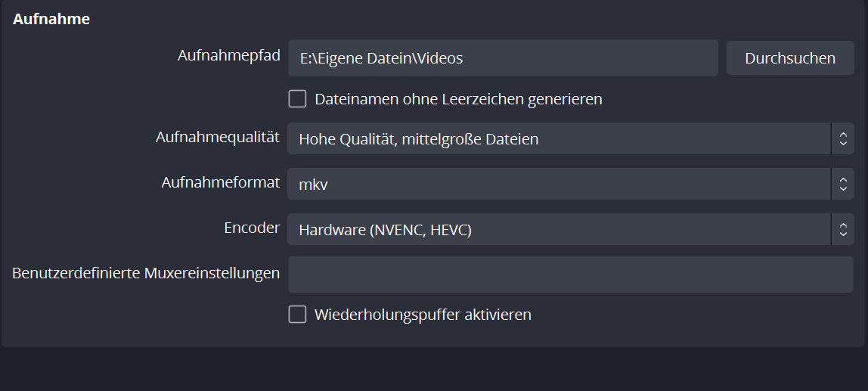This screenshot has height=391, width=868.
Task: Click the up-down arrows of Encoder dropdown
Action: click(842, 229)
